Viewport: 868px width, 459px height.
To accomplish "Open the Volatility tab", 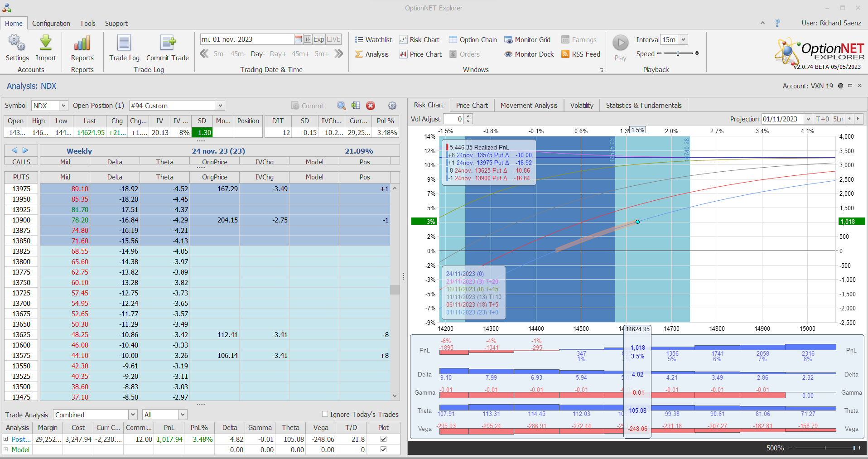I will click(582, 105).
